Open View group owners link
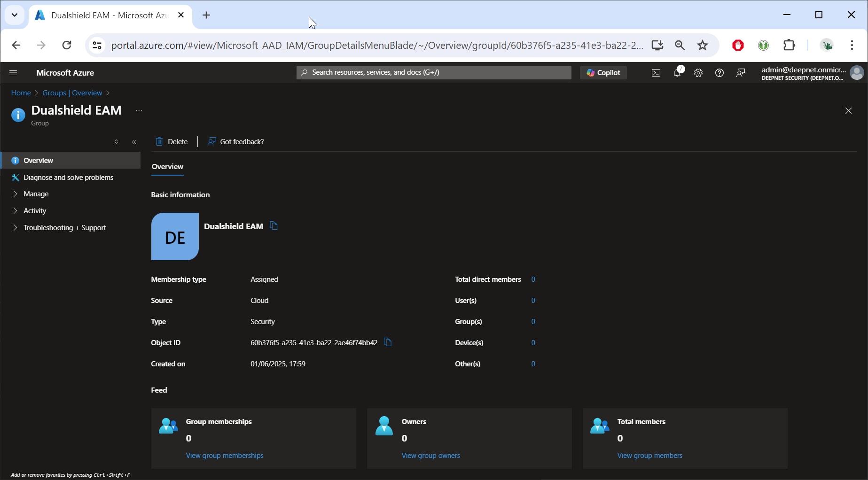 [x=430, y=456]
